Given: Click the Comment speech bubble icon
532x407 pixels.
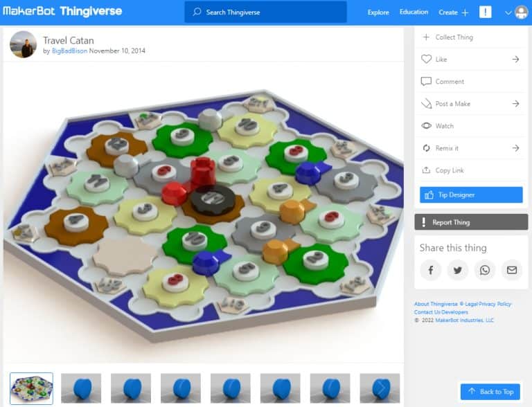Looking at the screenshot, I should [426, 82].
